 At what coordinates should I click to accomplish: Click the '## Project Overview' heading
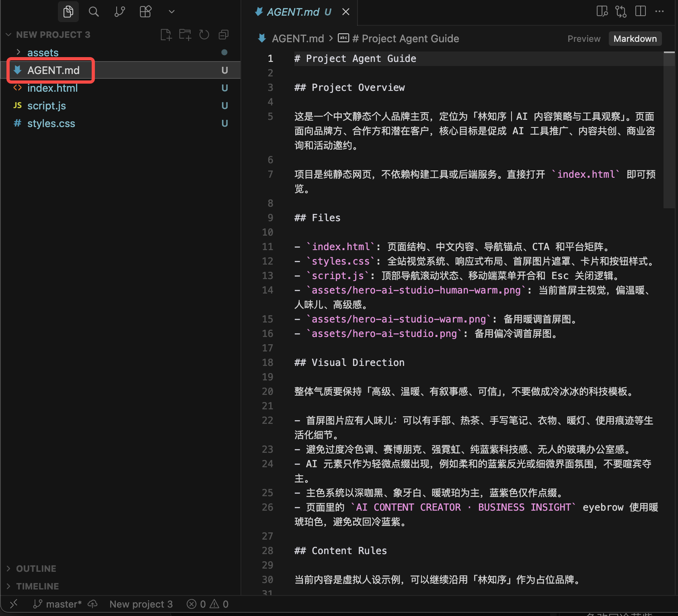349,87
